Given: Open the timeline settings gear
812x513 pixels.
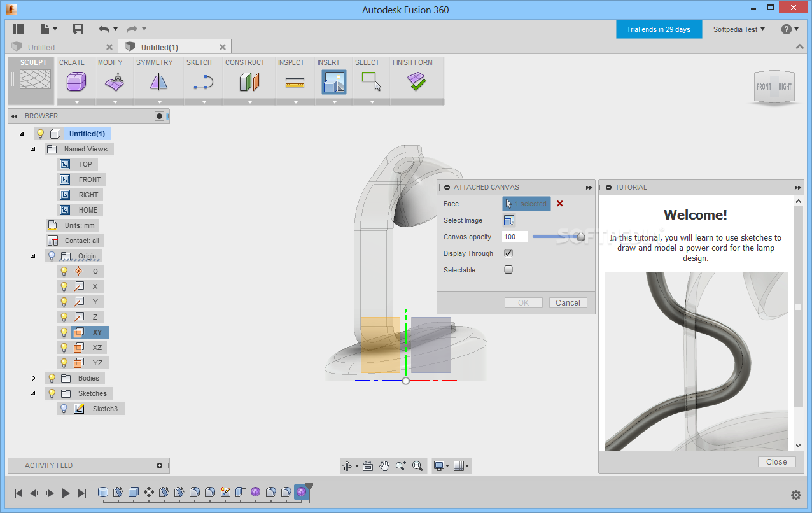Looking at the screenshot, I should 795,495.
